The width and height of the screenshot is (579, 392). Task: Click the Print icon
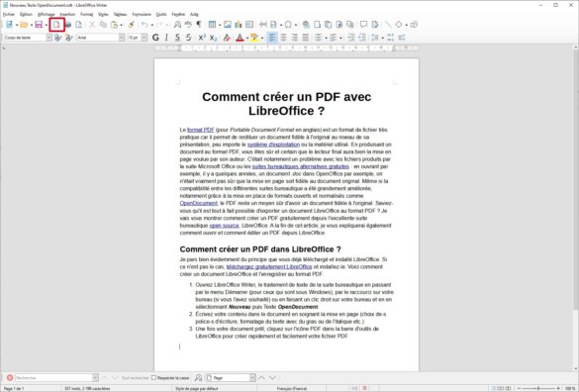68,25
